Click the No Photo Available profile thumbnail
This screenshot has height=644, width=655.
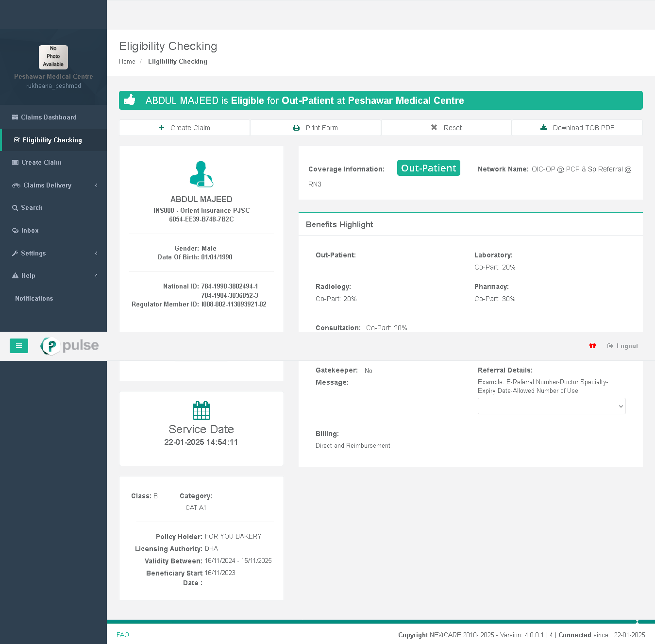point(53,57)
